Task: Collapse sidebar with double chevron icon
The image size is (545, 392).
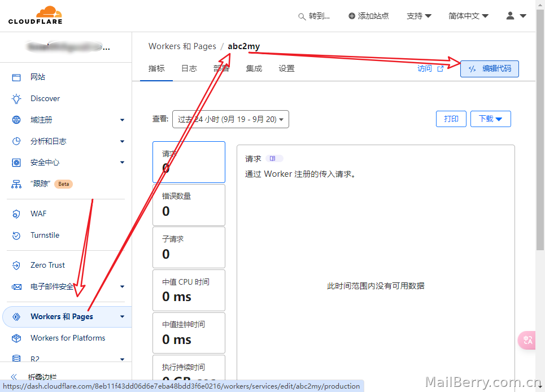Action: coord(14,377)
